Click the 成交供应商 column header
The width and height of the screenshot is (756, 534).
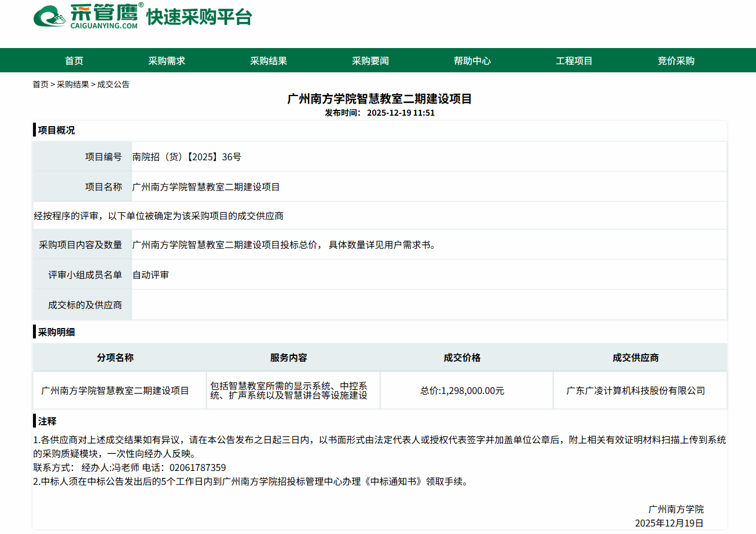(x=636, y=358)
